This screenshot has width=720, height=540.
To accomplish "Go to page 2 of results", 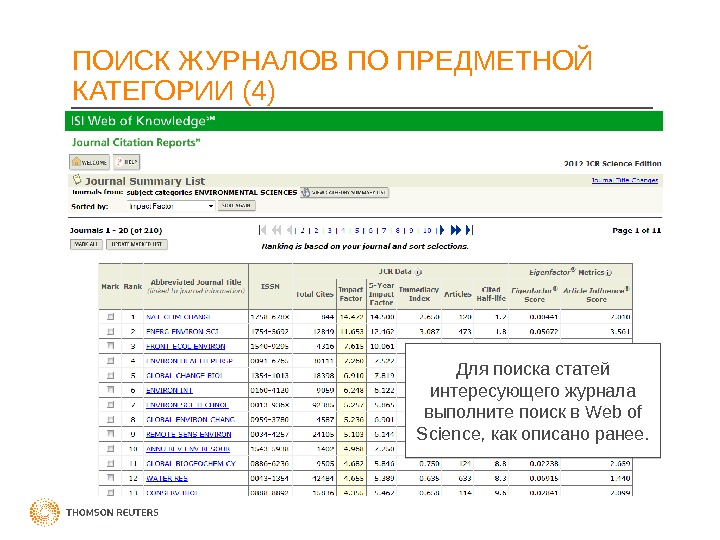I will [316, 231].
